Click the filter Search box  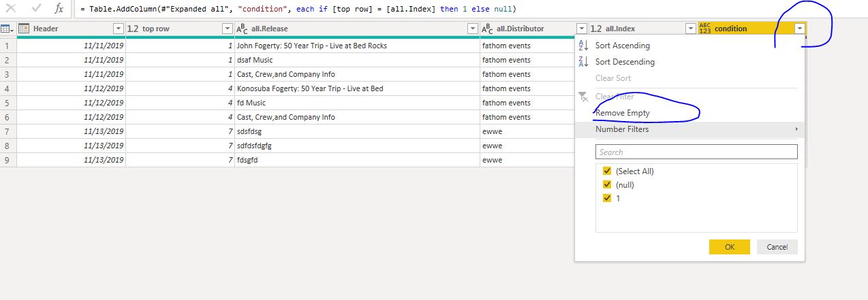pos(696,152)
